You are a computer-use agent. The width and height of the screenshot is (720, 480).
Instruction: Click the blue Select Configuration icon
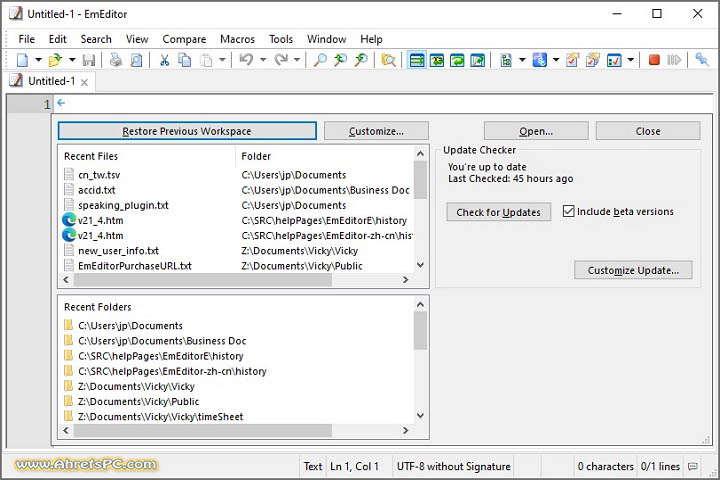[540, 60]
